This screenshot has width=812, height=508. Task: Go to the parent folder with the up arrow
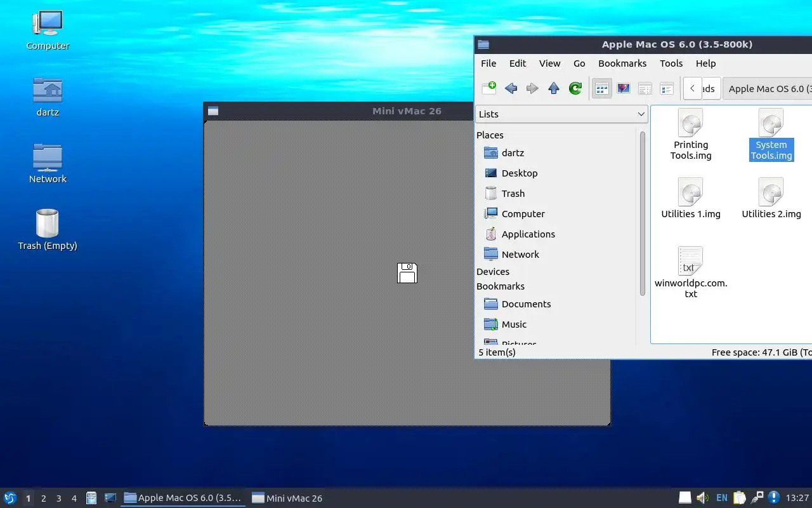click(554, 88)
